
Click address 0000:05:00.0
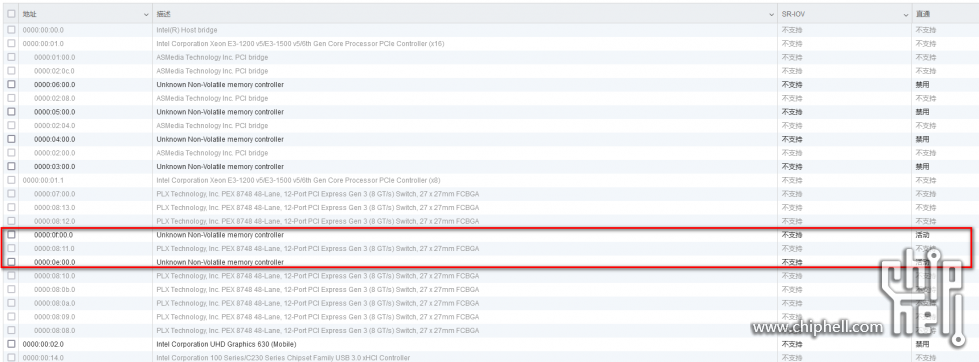click(x=54, y=112)
